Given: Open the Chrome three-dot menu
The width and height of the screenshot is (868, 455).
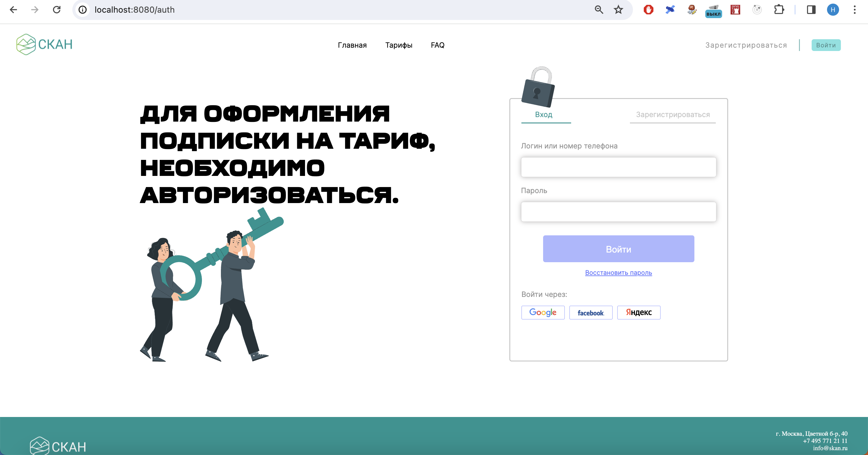Looking at the screenshot, I should click(854, 10).
